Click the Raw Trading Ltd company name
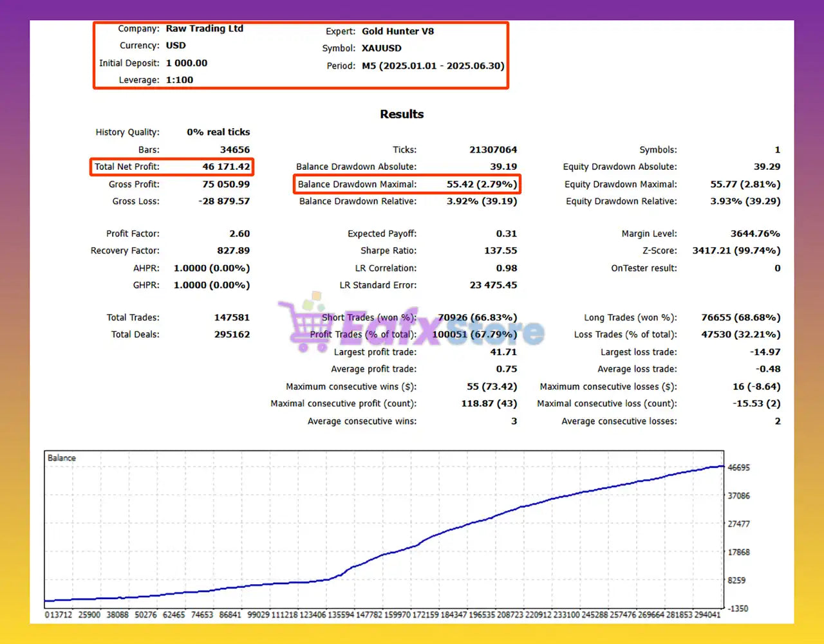 [205, 28]
